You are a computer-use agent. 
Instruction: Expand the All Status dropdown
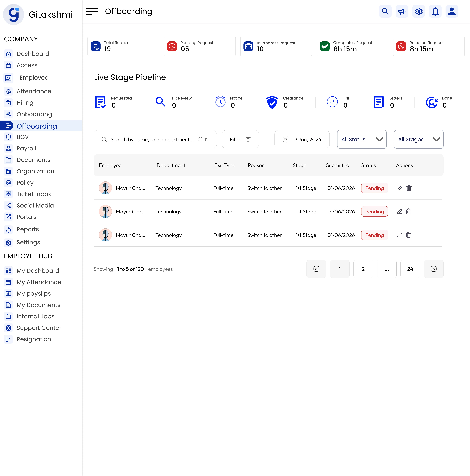[x=362, y=139]
